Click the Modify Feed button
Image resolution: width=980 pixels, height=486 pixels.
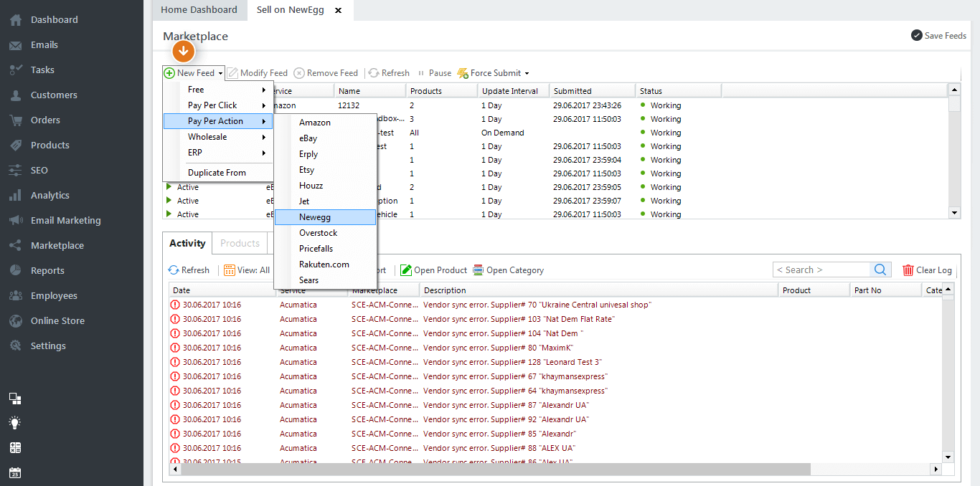[258, 73]
